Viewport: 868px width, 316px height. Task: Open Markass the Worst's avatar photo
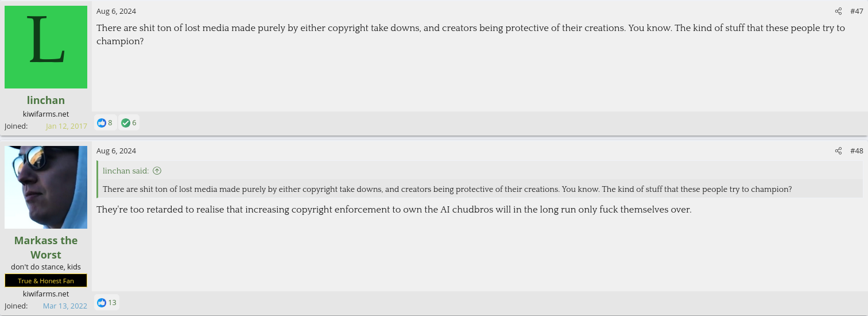[x=46, y=187]
